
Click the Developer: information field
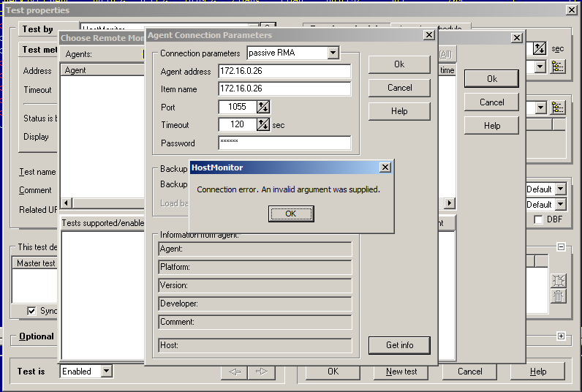pyautogui.click(x=255, y=304)
